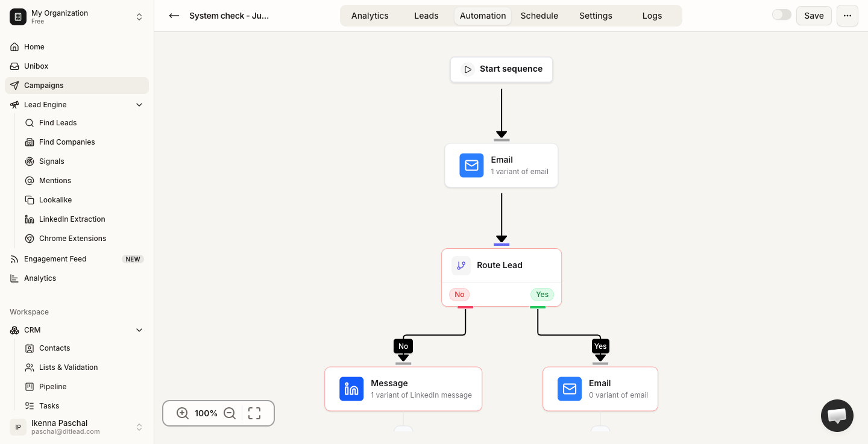The height and width of the screenshot is (444, 868).
Task: Open the organization switcher chevrons
Action: click(x=139, y=17)
